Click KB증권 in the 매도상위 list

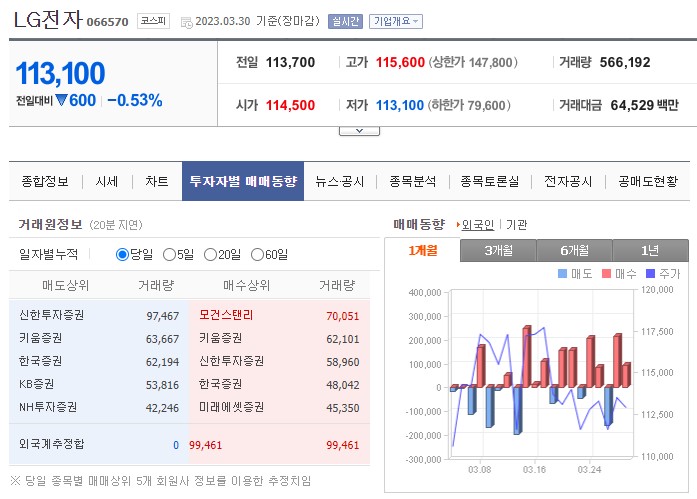36,384
